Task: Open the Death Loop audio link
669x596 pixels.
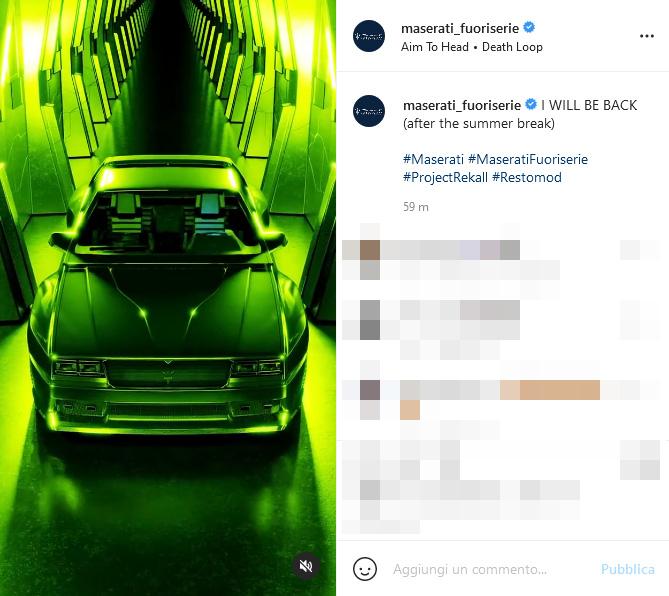Action: tap(512, 47)
